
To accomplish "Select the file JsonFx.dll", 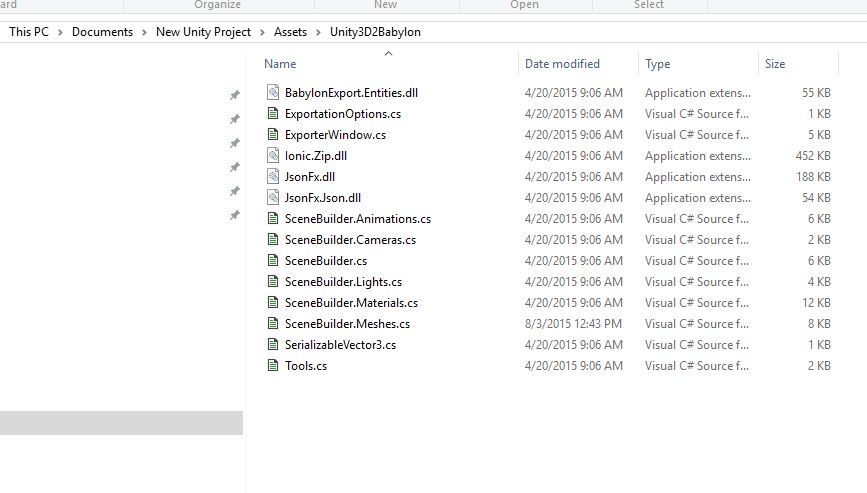I will click(x=310, y=177).
